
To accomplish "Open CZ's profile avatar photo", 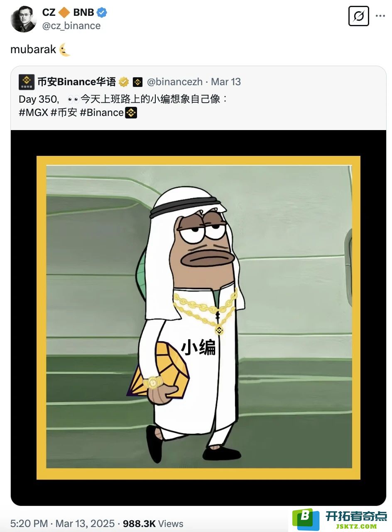I will point(24,19).
